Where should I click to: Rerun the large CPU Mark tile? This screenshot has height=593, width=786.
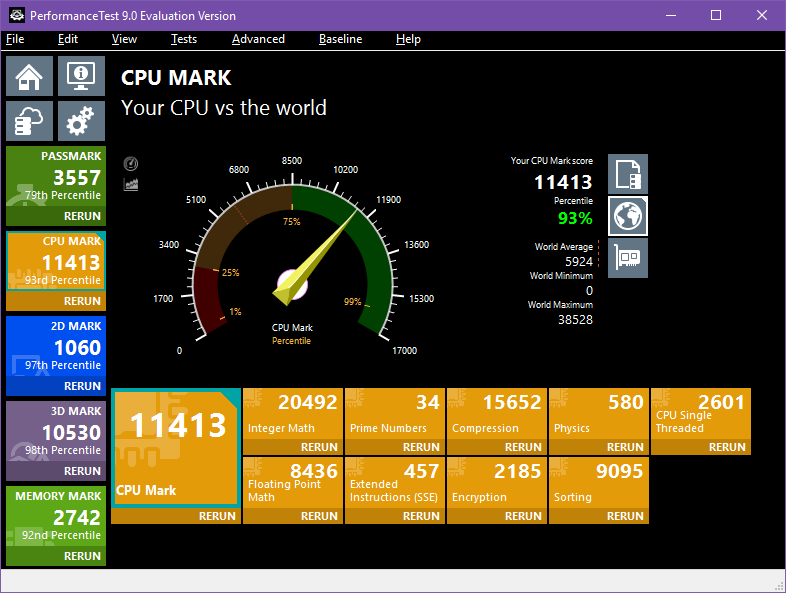pyautogui.click(x=176, y=516)
